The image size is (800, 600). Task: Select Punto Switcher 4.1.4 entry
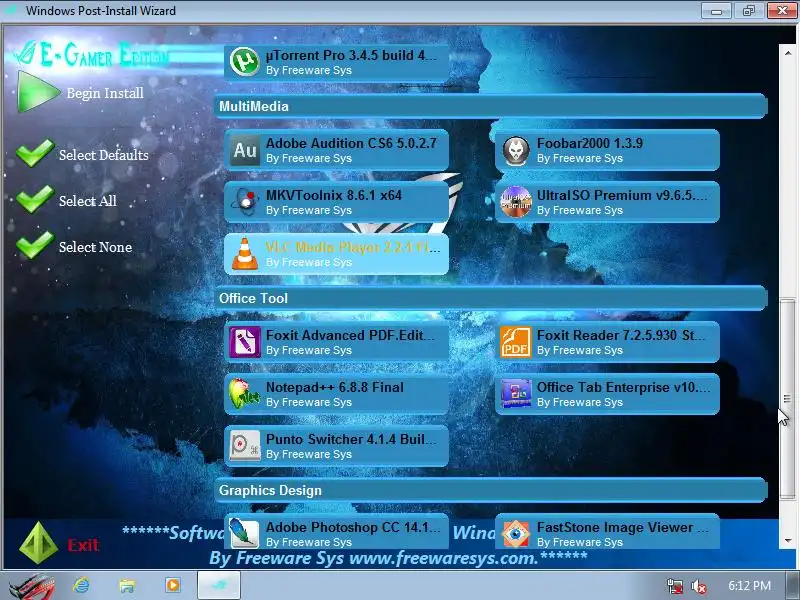(336, 446)
